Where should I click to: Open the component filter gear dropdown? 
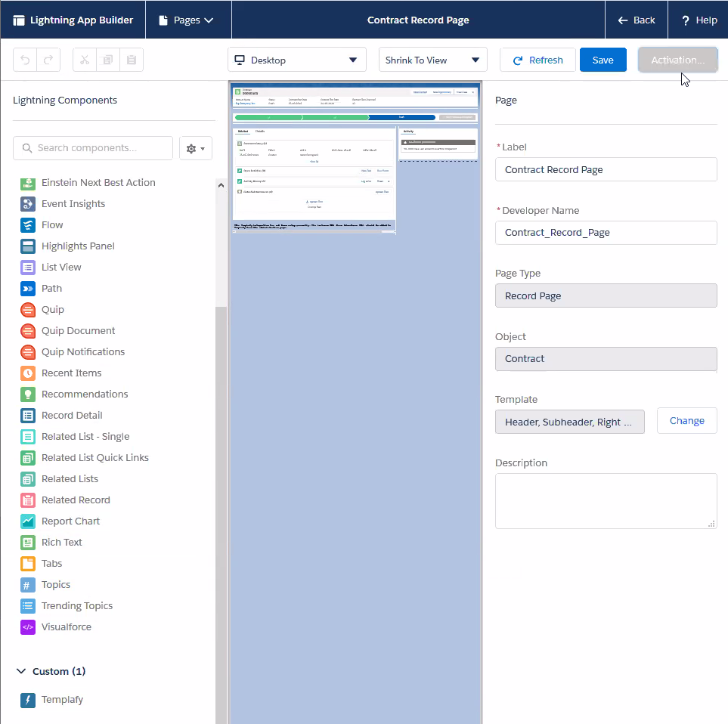[196, 149]
